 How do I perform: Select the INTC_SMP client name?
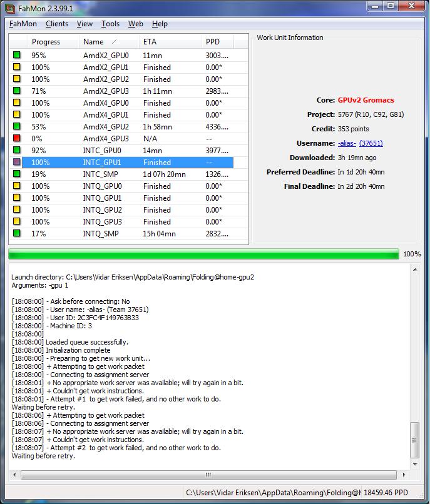pyautogui.click(x=100, y=174)
